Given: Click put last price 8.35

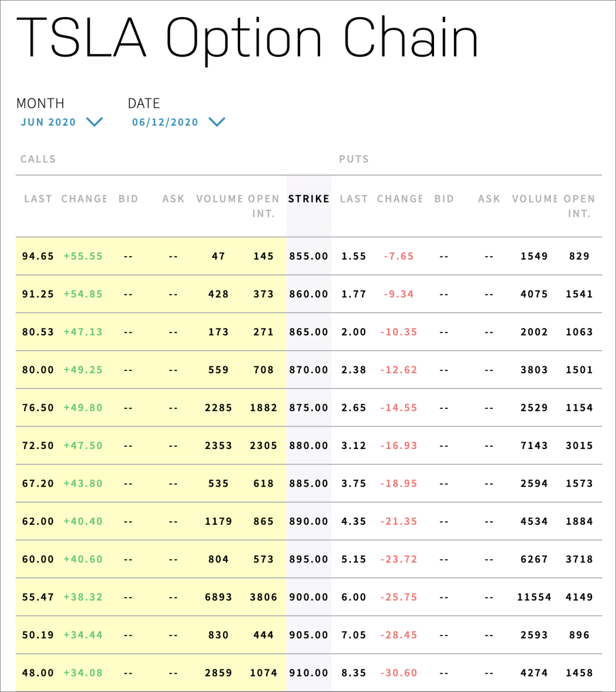Looking at the screenshot, I should coord(354,673).
